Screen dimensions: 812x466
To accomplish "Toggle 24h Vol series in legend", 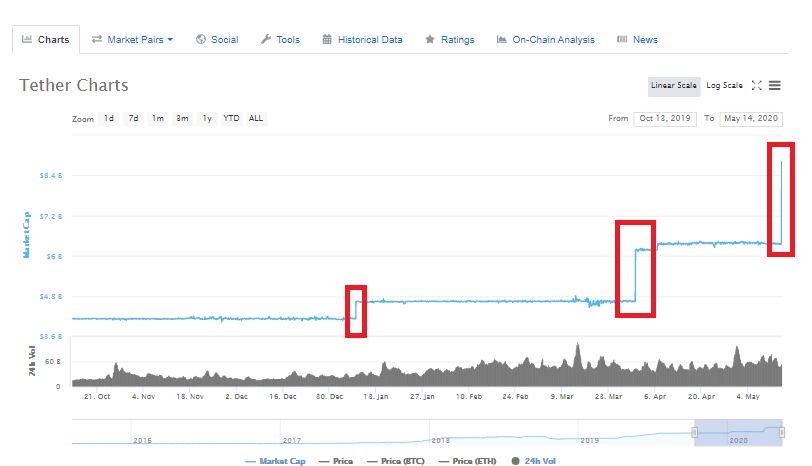I will point(534,461).
